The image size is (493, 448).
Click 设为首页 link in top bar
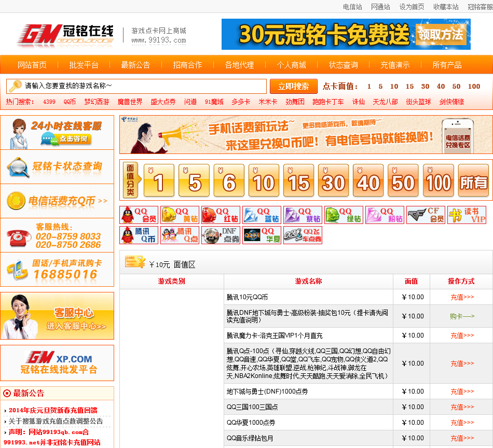(412, 7)
